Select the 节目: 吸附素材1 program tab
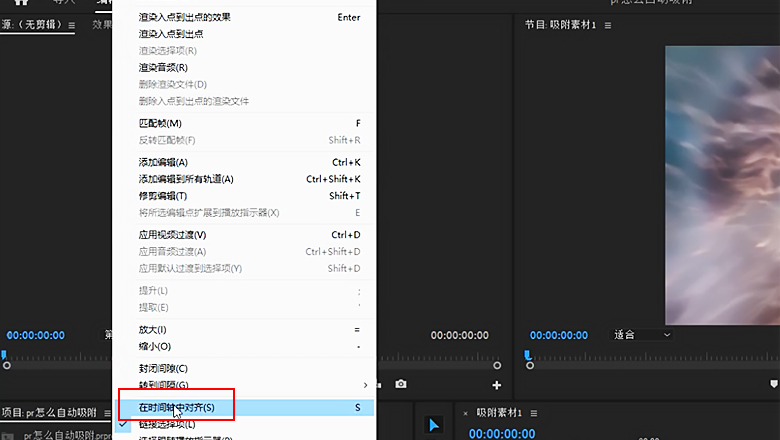 tap(561, 25)
